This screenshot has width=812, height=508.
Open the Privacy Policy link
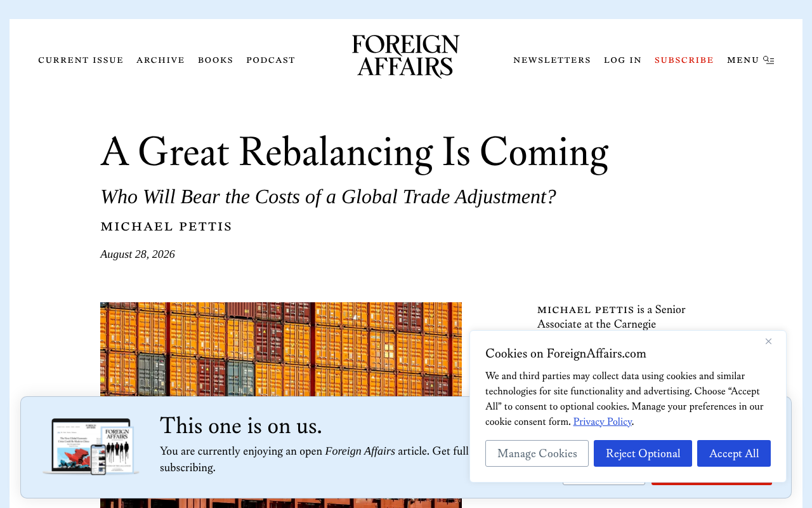point(603,422)
